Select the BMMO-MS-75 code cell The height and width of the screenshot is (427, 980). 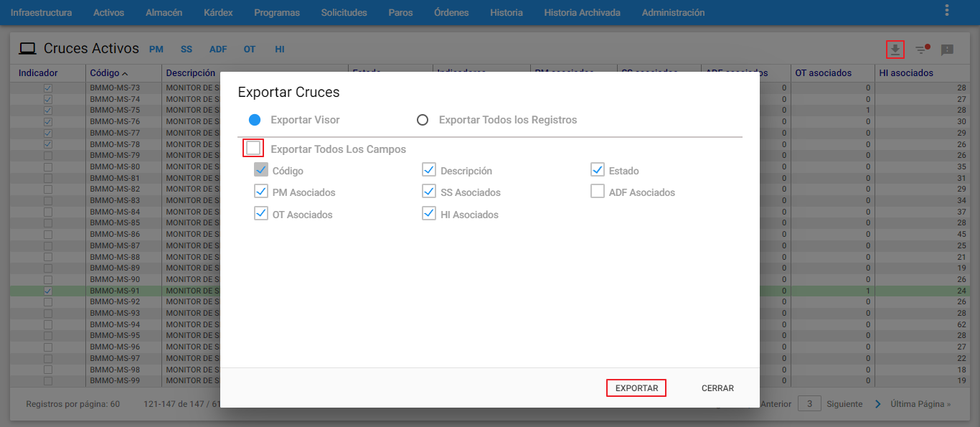[115, 111]
